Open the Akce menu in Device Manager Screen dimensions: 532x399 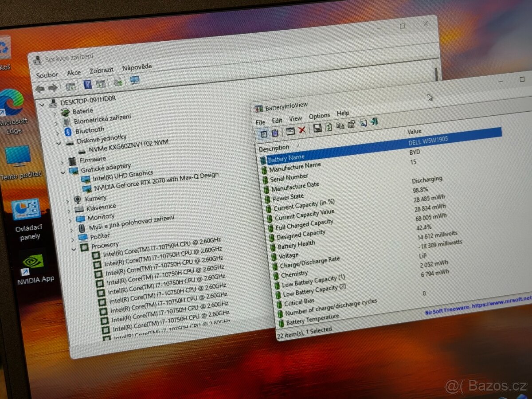(74, 73)
